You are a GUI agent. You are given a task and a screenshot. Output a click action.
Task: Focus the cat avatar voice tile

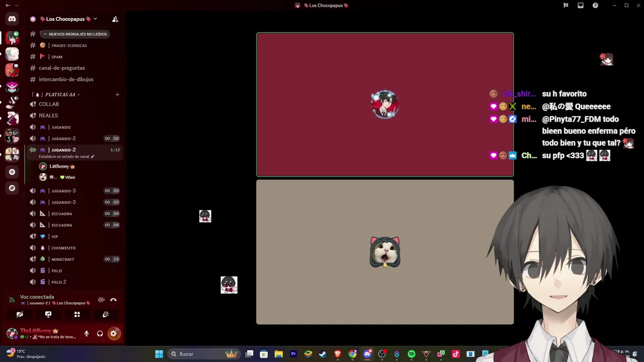385,252
